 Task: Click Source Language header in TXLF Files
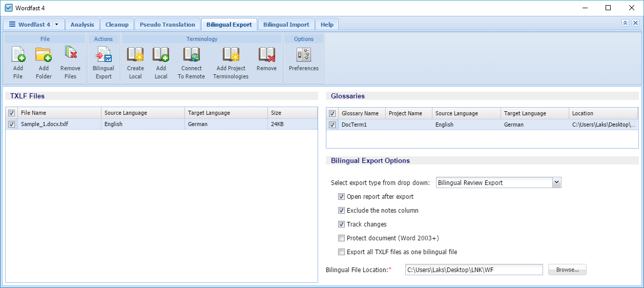click(x=143, y=113)
